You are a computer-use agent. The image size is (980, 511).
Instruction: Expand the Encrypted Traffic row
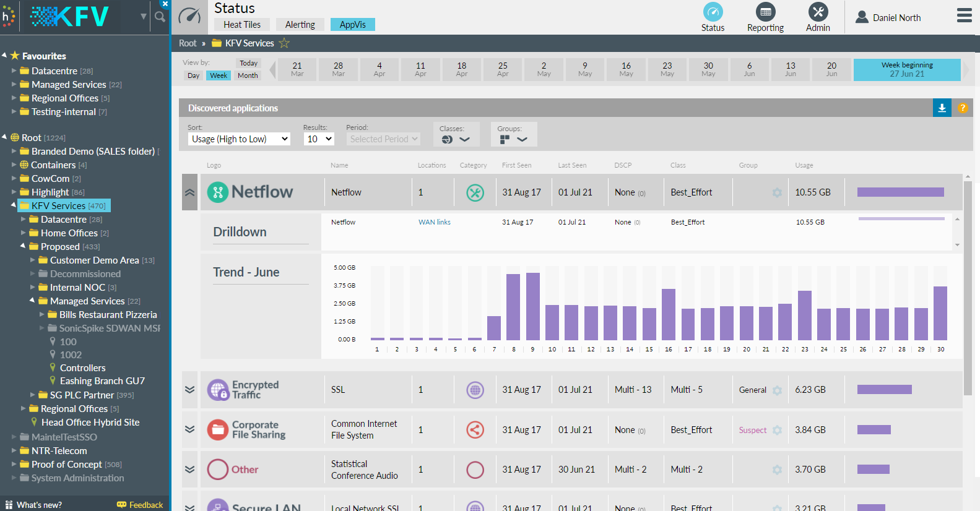[x=189, y=390]
